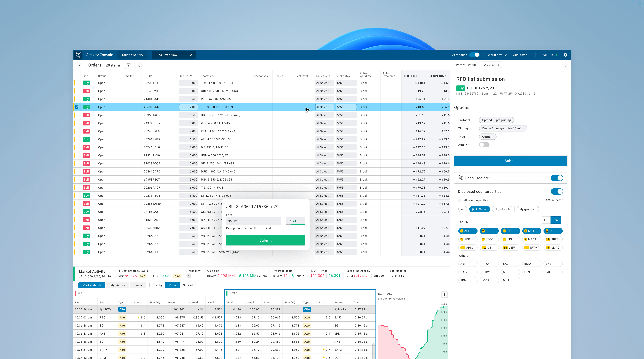Screen dimensions: 644x359
Task: Filter counterparties by High touch
Action: [x=502, y=209]
